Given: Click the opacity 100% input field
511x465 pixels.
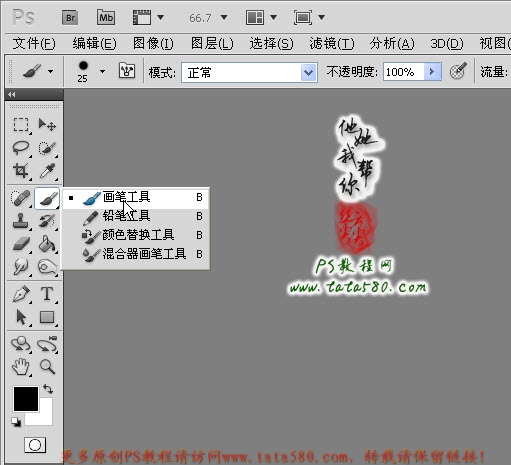Looking at the screenshot, I should (403, 72).
